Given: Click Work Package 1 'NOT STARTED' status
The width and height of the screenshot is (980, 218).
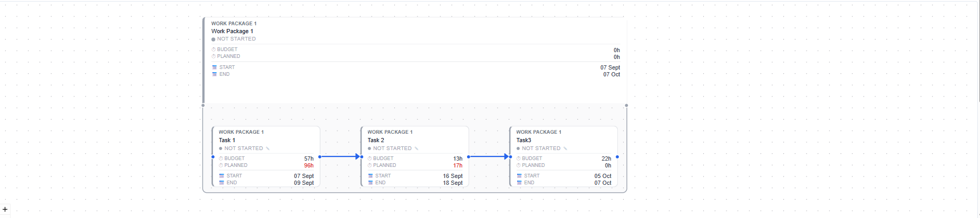Looking at the screenshot, I should coord(236,39).
